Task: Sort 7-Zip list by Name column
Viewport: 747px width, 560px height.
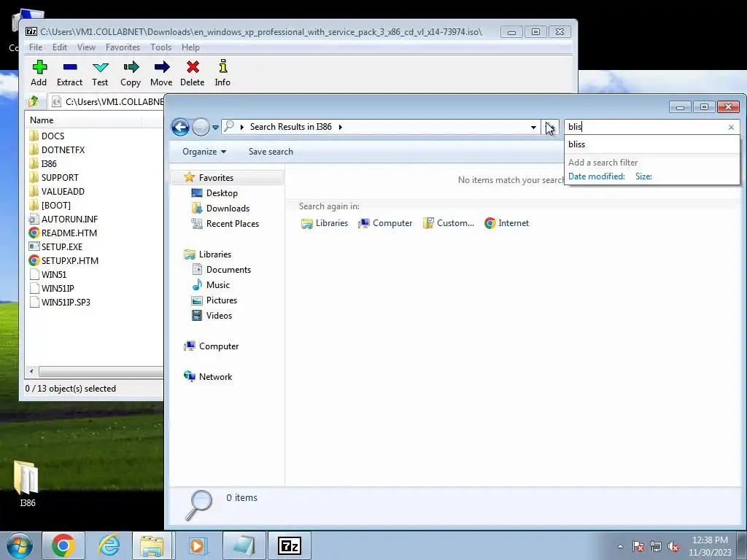Action: click(x=84, y=120)
